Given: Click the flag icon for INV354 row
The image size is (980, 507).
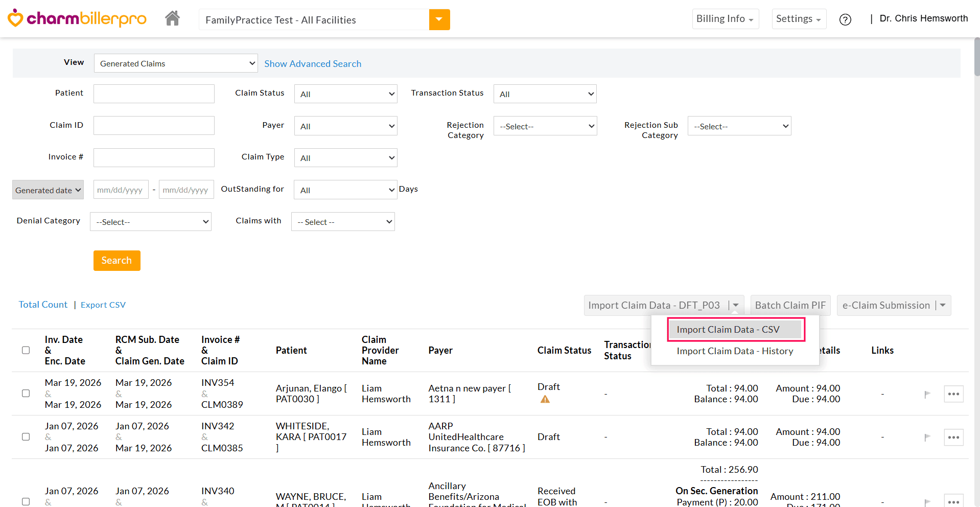Looking at the screenshot, I should point(927,394).
